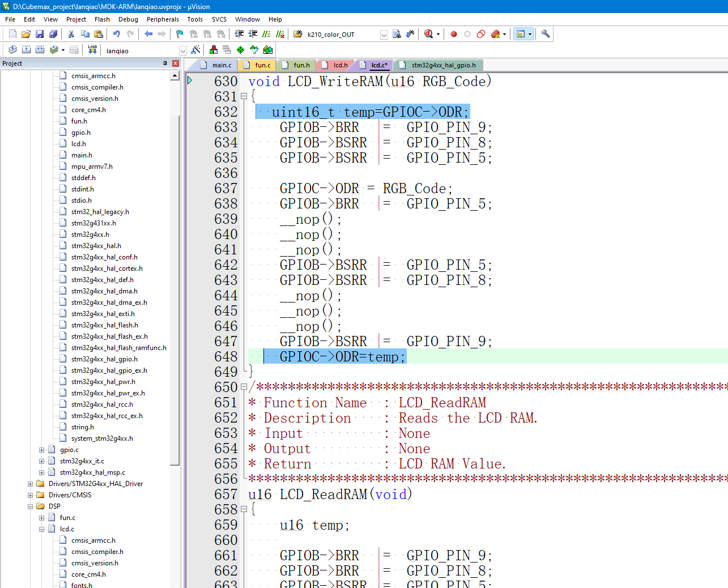
Task: Click the project tree scroll-up arrow
Action: [x=175, y=76]
